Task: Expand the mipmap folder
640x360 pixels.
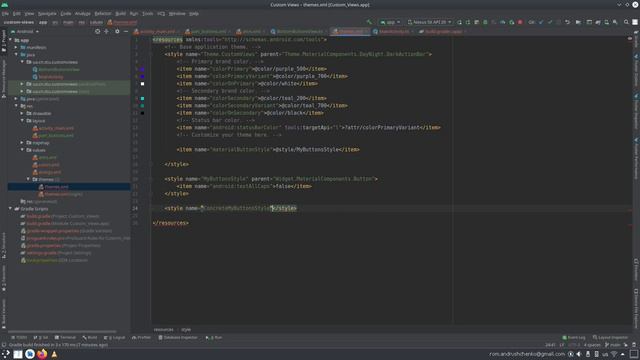Action: pyautogui.click(x=22, y=143)
